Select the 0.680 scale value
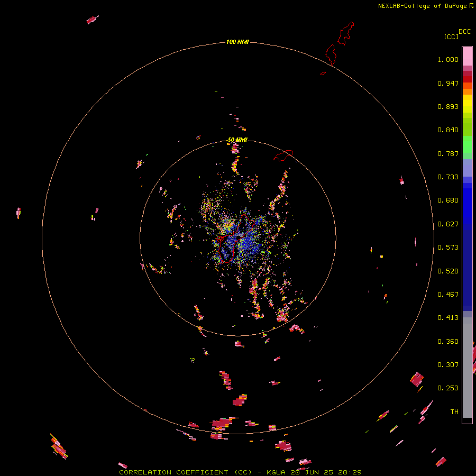The height and width of the screenshot is (476, 476). [x=448, y=200]
